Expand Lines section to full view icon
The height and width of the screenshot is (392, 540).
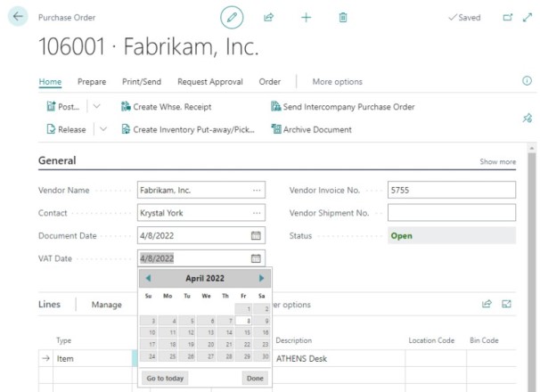point(506,304)
